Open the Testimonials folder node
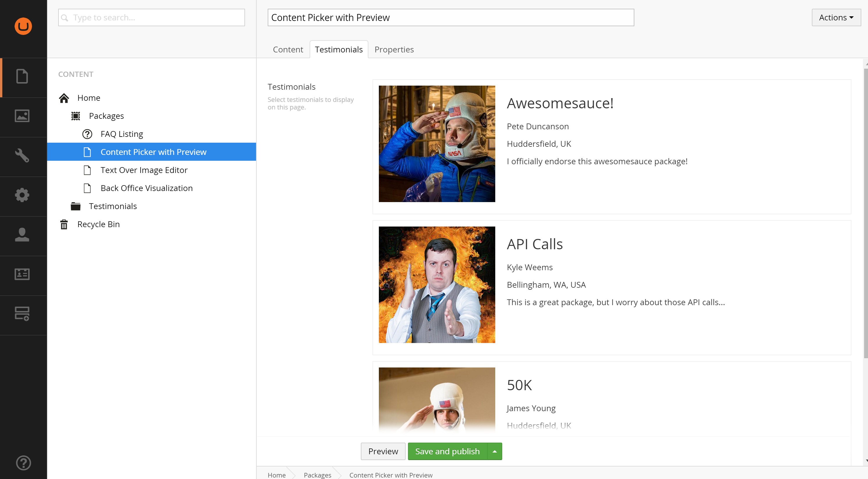868x479 pixels. pos(113,206)
